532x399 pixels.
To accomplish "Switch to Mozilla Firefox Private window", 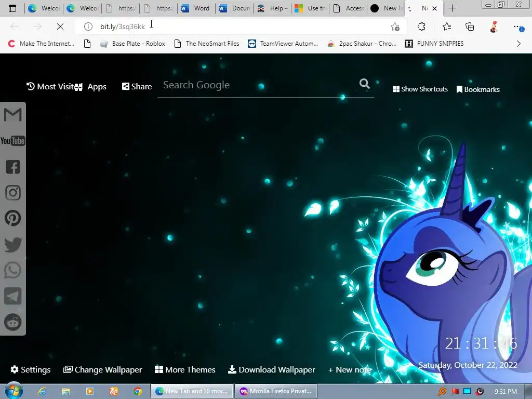I will [x=276, y=391].
